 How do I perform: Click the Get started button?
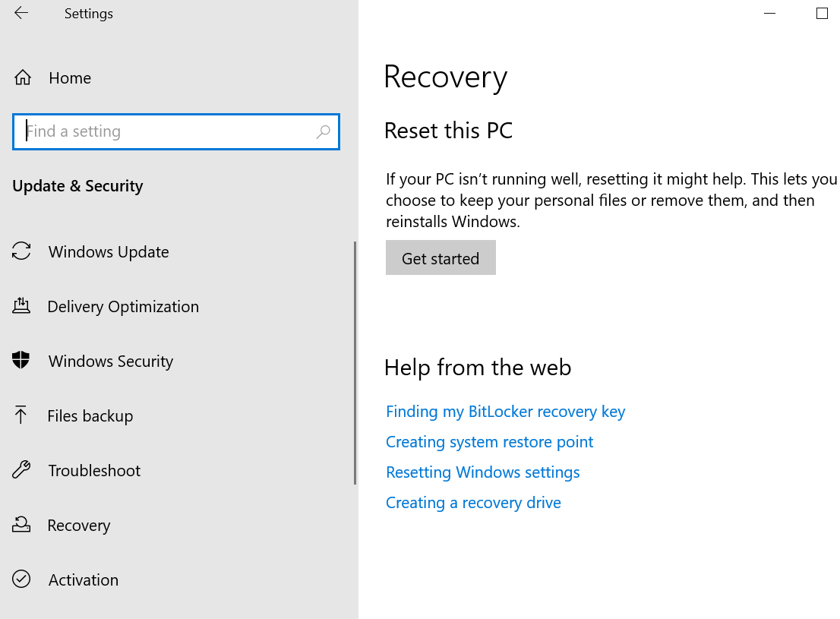[x=441, y=257]
